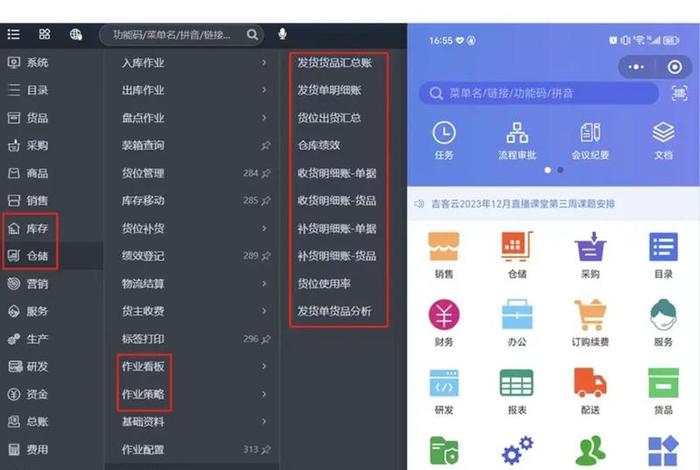Select 库存 in the left sidebar
This screenshot has height=470, width=700.
28,229
